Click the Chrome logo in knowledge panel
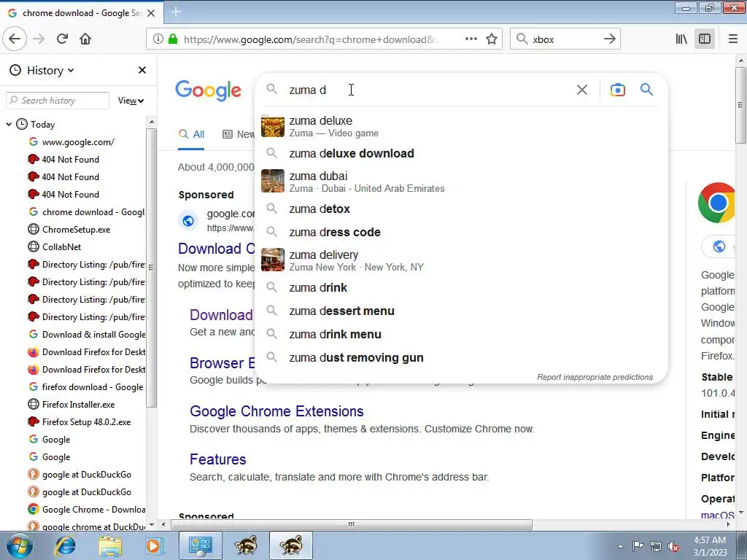The image size is (747, 560). click(716, 203)
